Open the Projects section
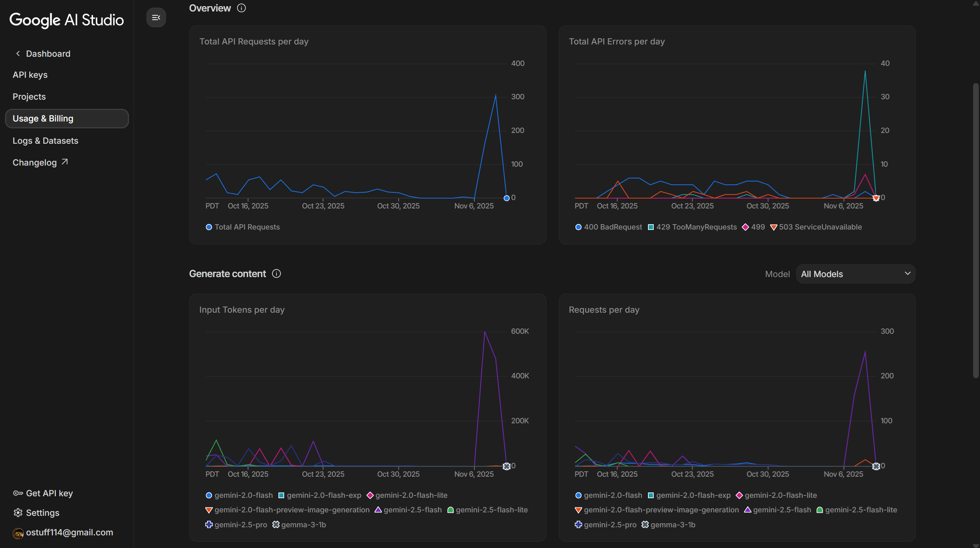The width and height of the screenshot is (980, 548). [x=29, y=97]
